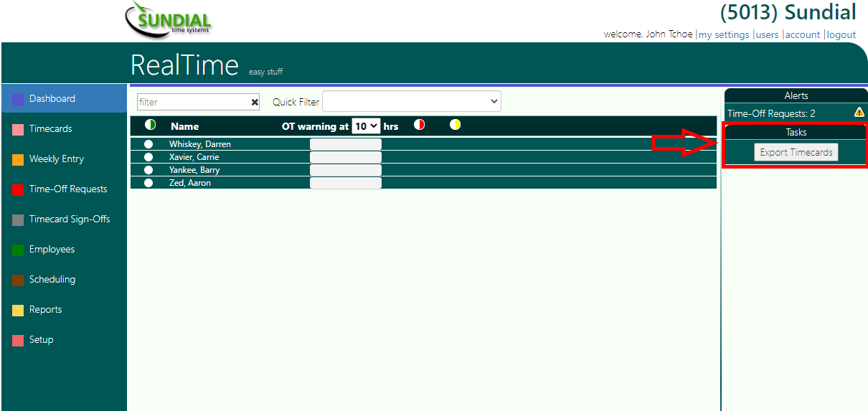
Task: Click the "Quick Filter" label
Action: (296, 102)
